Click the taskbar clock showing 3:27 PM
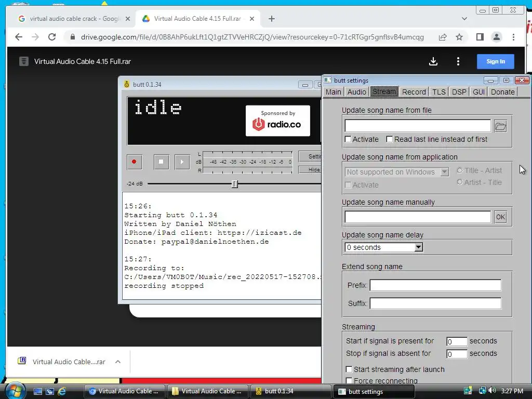This screenshot has height=399, width=532. click(512, 391)
